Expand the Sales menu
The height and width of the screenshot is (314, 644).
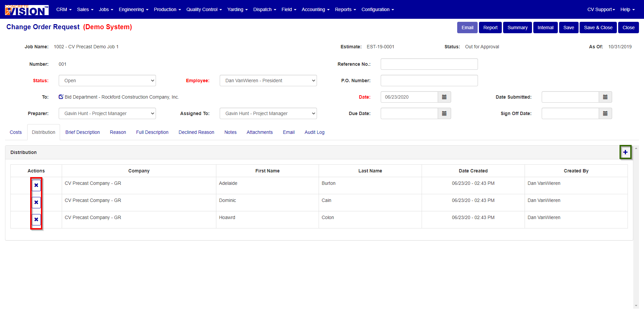(85, 9)
